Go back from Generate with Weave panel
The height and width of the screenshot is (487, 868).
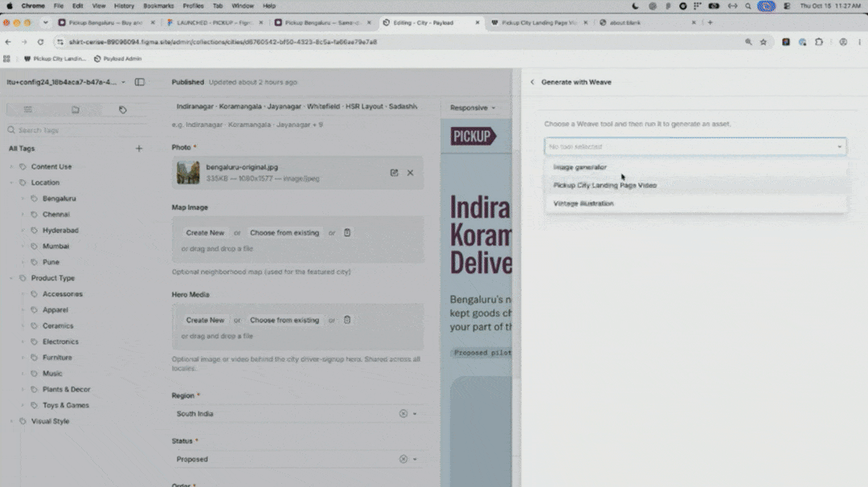[x=532, y=82]
